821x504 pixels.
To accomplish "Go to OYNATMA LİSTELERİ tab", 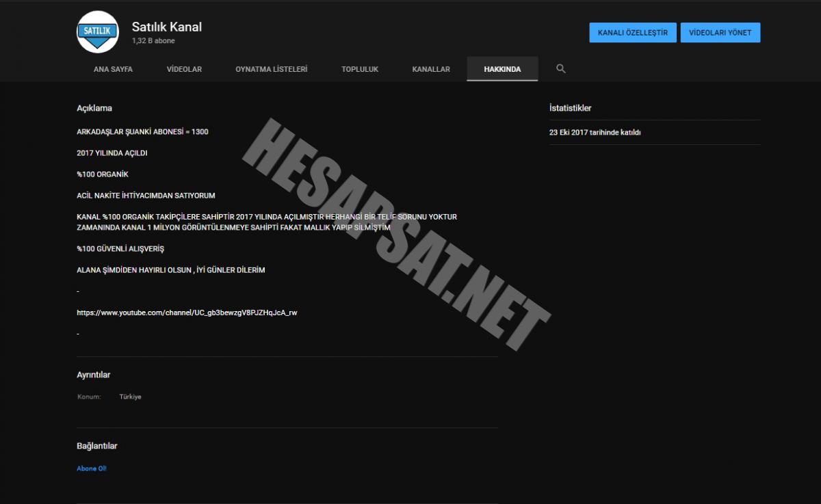I will 272,69.
